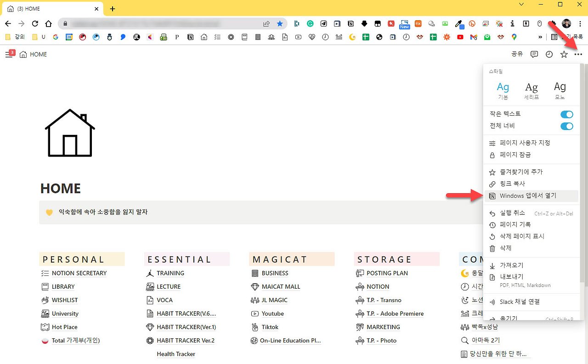588x364 pixels.
Task: Click the large house page icon
Action: point(70,133)
